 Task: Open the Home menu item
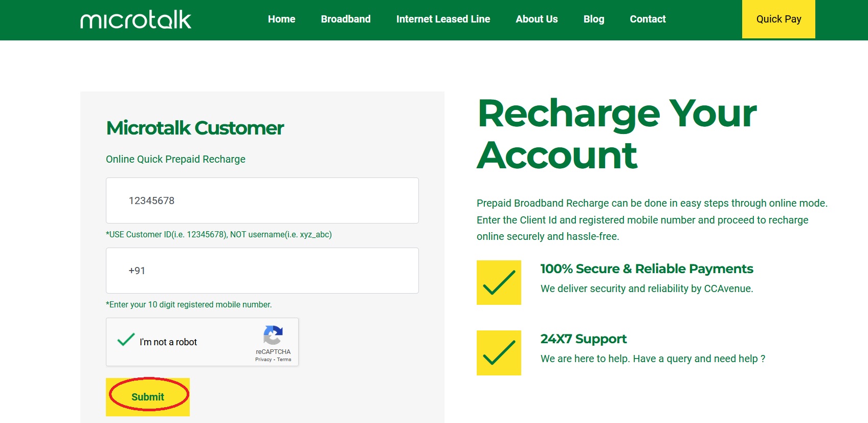(281, 19)
